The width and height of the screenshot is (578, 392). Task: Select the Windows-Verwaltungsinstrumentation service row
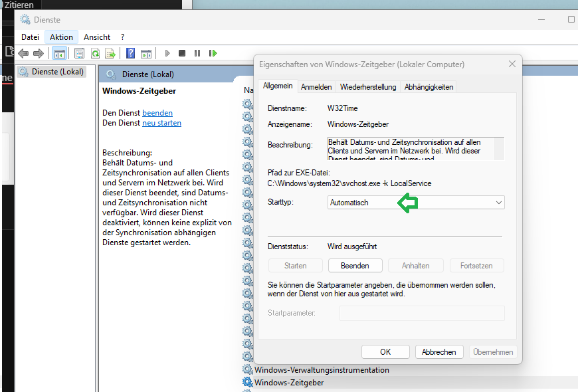pos(322,370)
